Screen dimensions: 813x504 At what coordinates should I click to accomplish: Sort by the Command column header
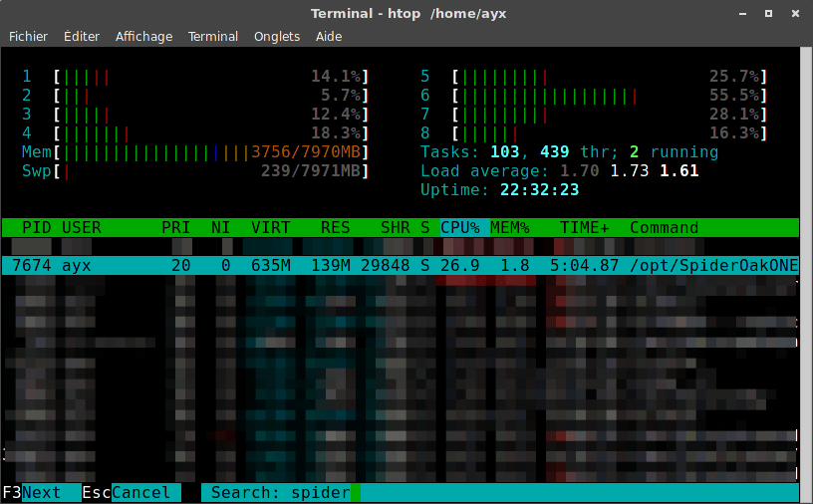click(x=665, y=228)
